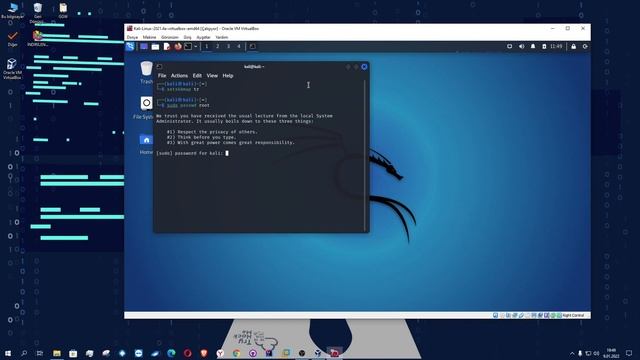640x360 pixels.
Task: Launch the text editor icon in Kali panel
Action: (167, 47)
